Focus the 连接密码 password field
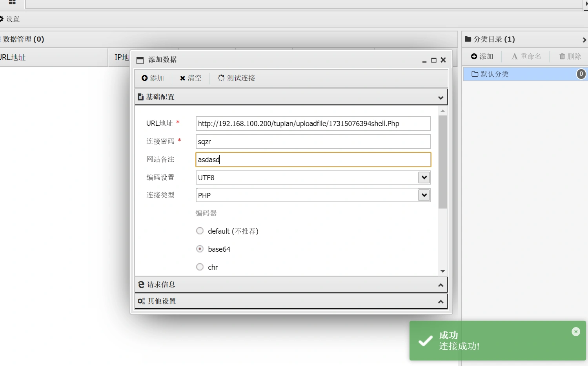 click(x=313, y=142)
